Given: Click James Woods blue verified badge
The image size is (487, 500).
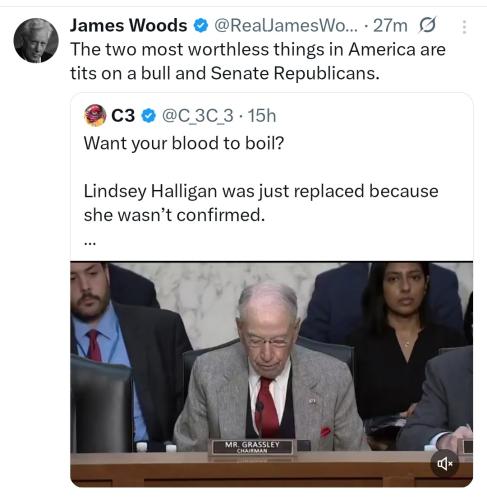Looking at the screenshot, I should pyautogui.click(x=201, y=26).
